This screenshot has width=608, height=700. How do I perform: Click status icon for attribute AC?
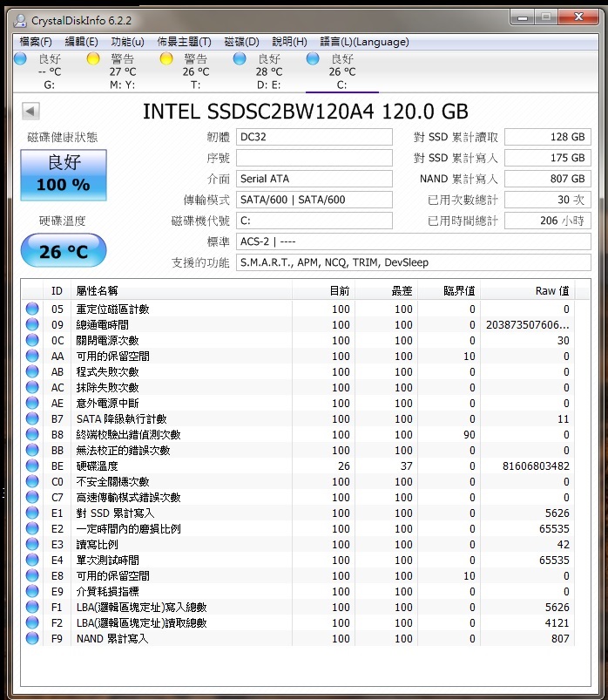(32, 387)
